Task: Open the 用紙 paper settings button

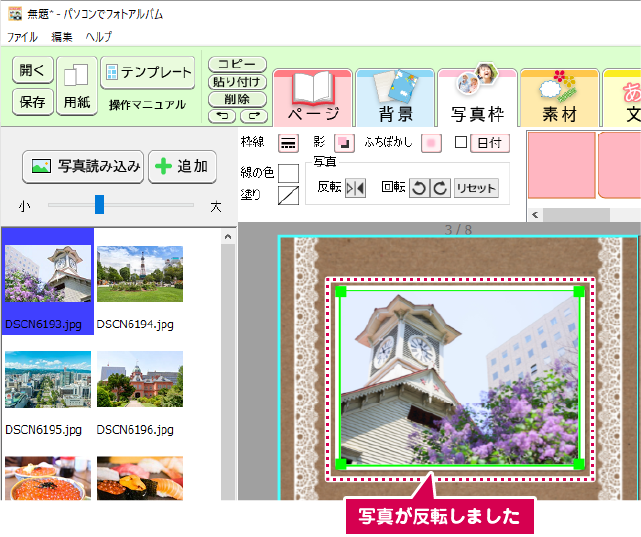Action: point(76,86)
